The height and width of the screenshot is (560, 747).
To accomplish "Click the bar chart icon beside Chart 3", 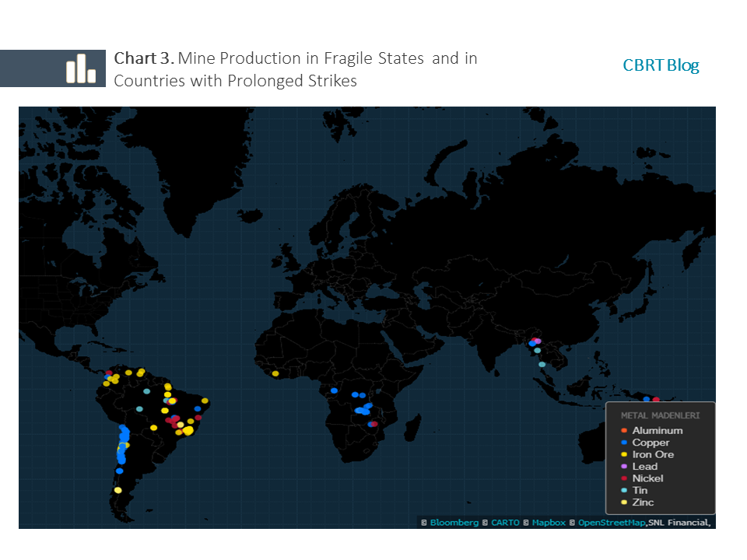I will 80,69.
